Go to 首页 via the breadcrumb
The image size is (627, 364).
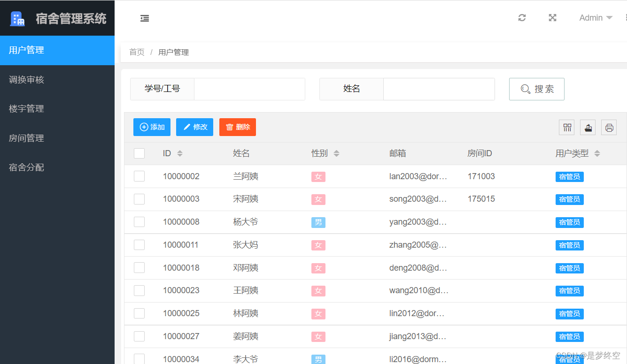(x=137, y=52)
